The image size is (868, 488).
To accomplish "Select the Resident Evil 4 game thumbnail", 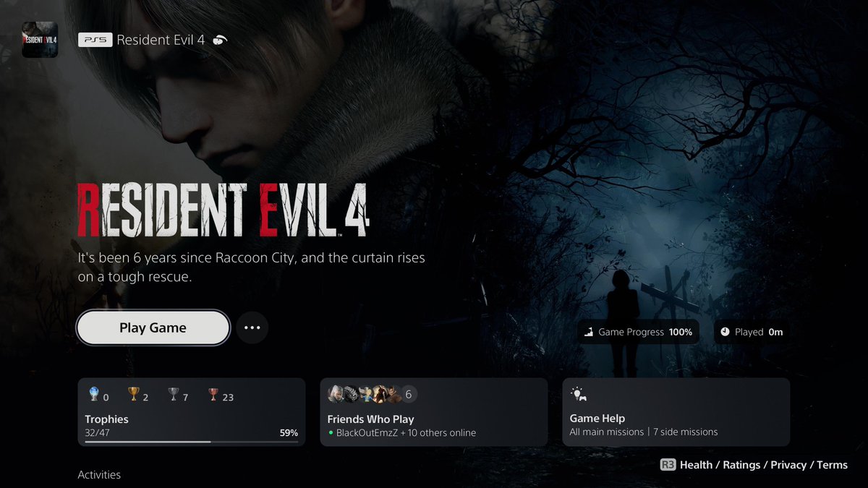I will click(40, 40).
